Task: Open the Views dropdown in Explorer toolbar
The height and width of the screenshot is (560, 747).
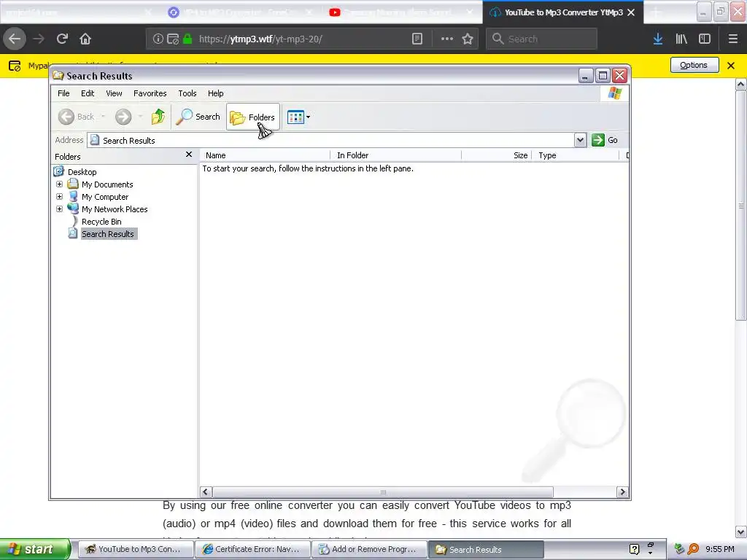Action: click(x=298, y=117)
